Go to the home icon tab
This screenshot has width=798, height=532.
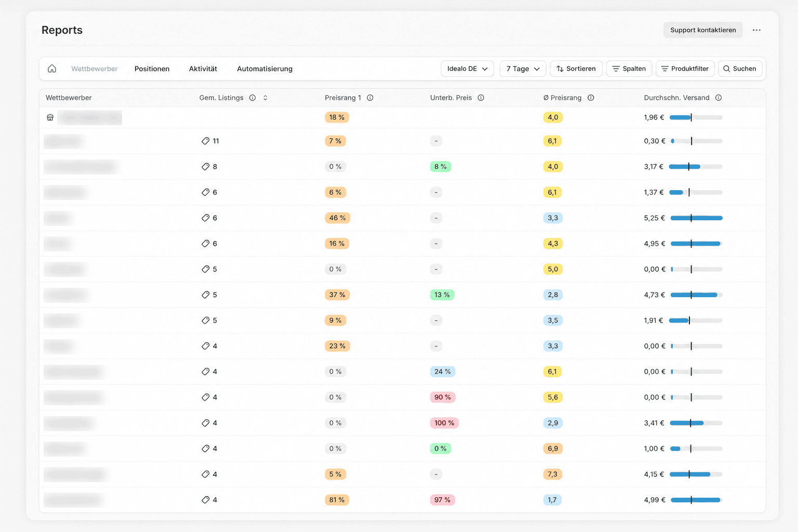tap(52, 69)
